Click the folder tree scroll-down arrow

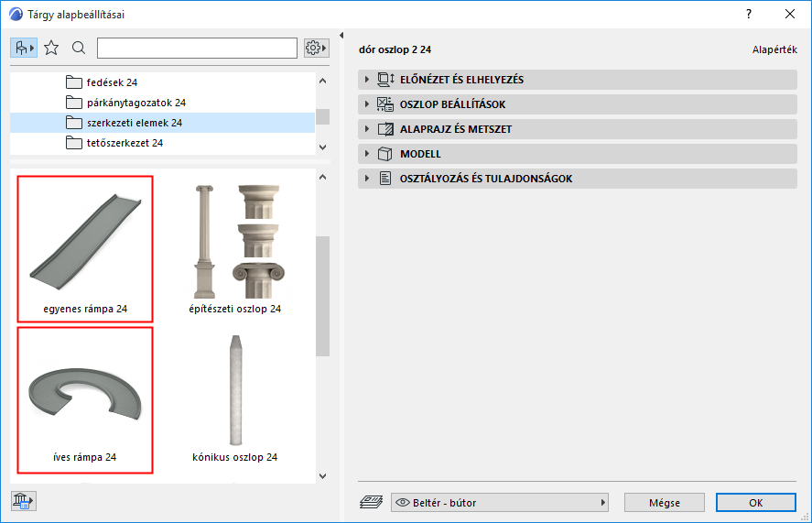pyautogui.click(x=322, y=147)
